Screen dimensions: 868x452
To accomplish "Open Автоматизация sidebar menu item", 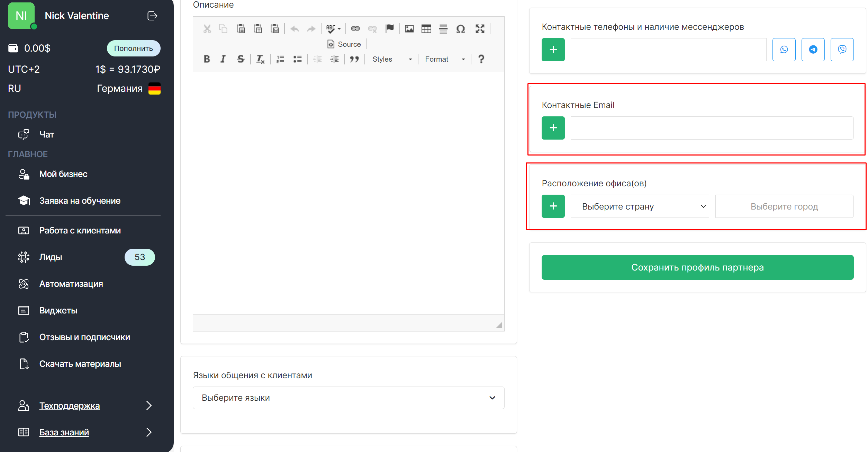I will (71, 284).
